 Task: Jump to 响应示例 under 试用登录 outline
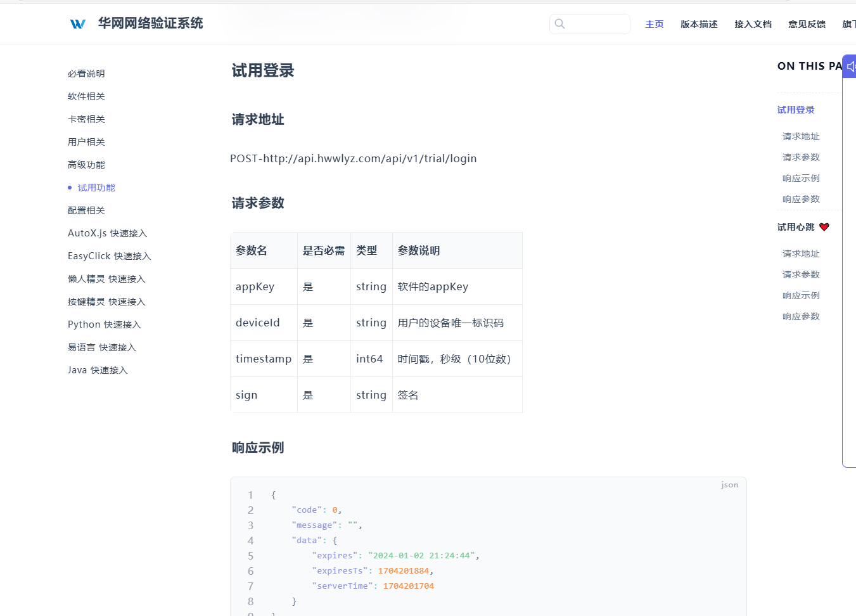pyautogui.click(x=801, y=178)
